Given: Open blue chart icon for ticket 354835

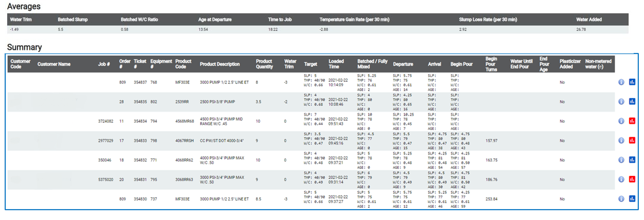Looking at the screenshot, I should tap(632, 102).
